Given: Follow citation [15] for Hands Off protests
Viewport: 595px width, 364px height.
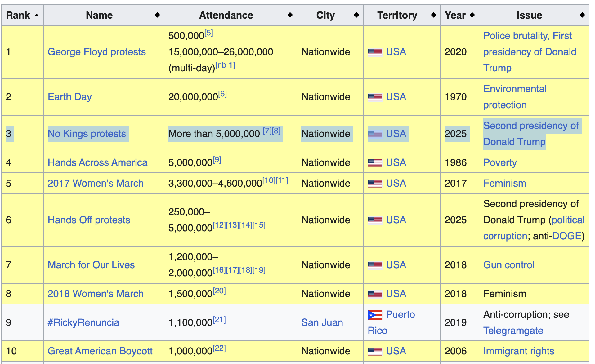Looking at the screenshot, I should [x=259, y=225].
